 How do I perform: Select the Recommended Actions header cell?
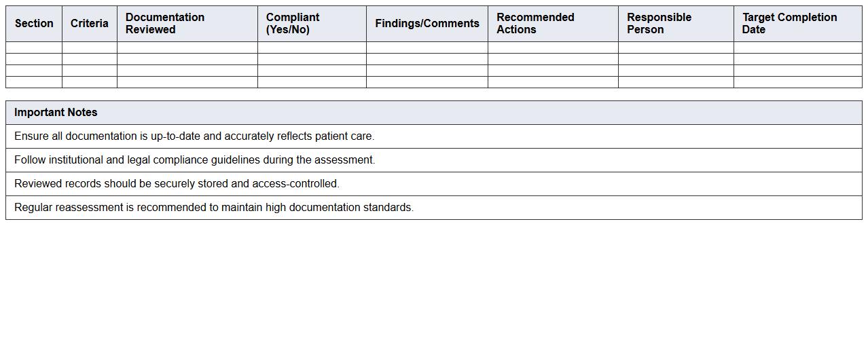point(535,24)
